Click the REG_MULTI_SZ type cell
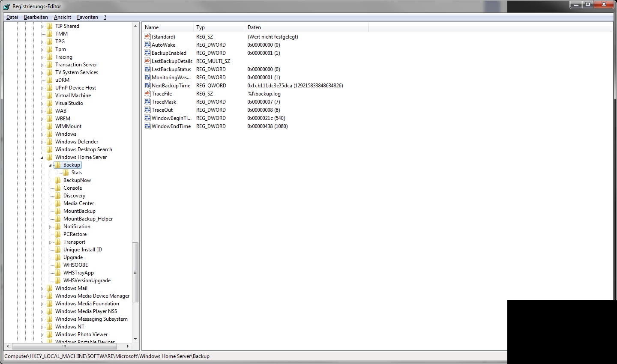The height and width of the screenshot is (364, 617). (213, 61)
